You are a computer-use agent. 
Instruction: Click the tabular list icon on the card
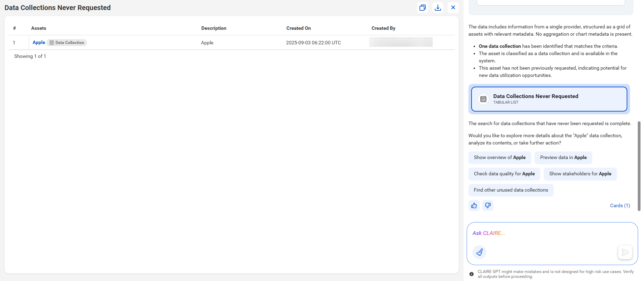pyautogui.click(x=483, y=99)
